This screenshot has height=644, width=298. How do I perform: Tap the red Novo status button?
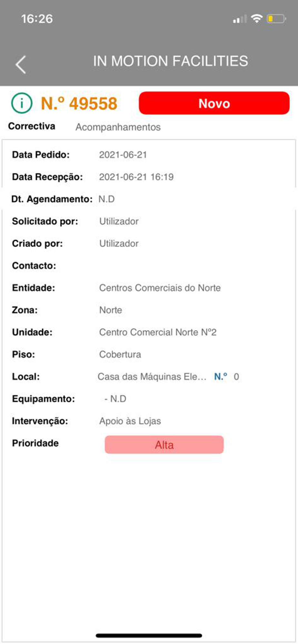(x=214, y=103)
